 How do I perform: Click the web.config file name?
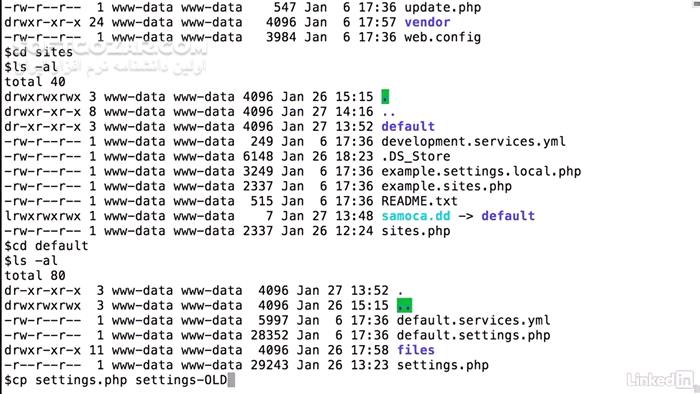[442, 37]
